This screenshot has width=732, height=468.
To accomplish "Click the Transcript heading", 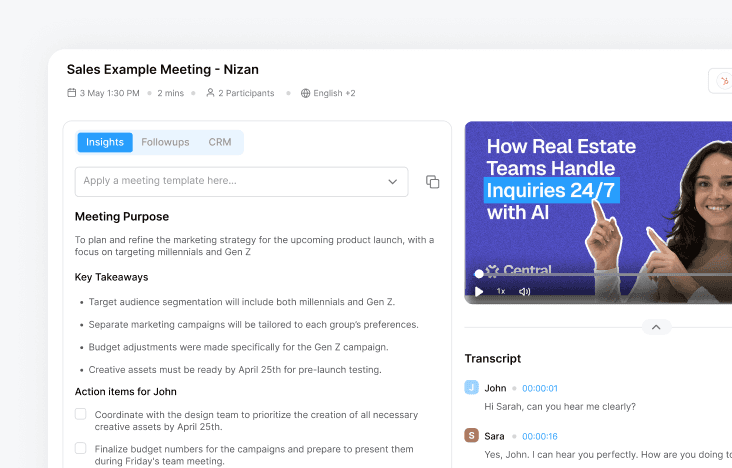I will (493, 358).
